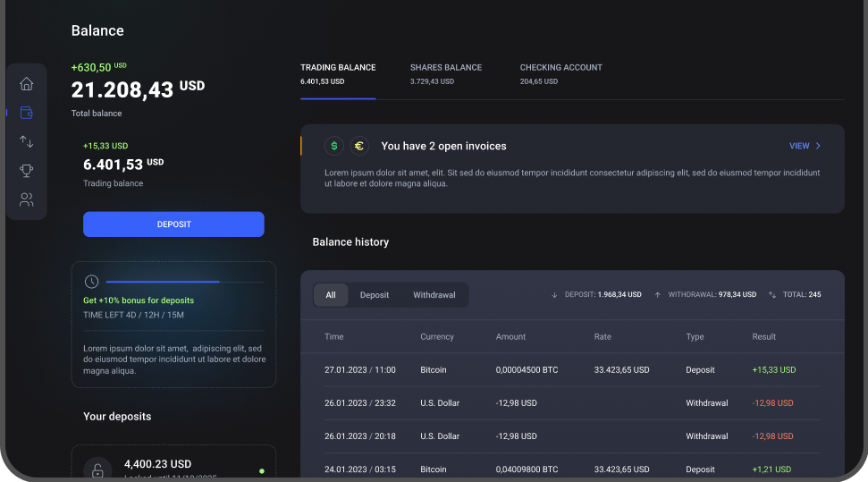Open the trophy rewards sidebar icon

click(27, 170)
